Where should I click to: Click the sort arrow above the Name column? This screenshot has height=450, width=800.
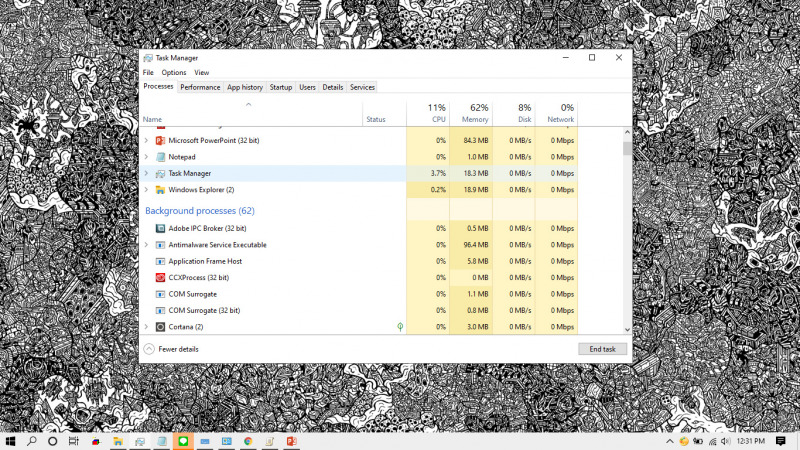tap(248, 105)
